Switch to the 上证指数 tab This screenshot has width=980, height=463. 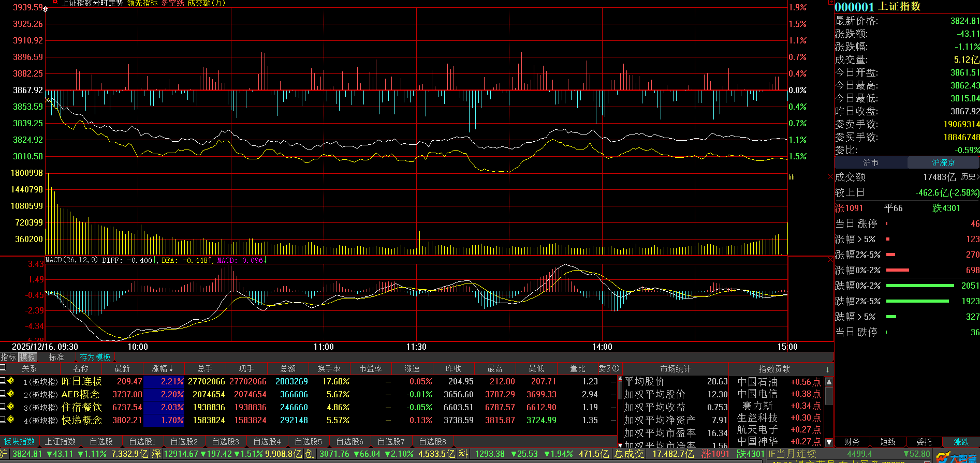[60, 441]
